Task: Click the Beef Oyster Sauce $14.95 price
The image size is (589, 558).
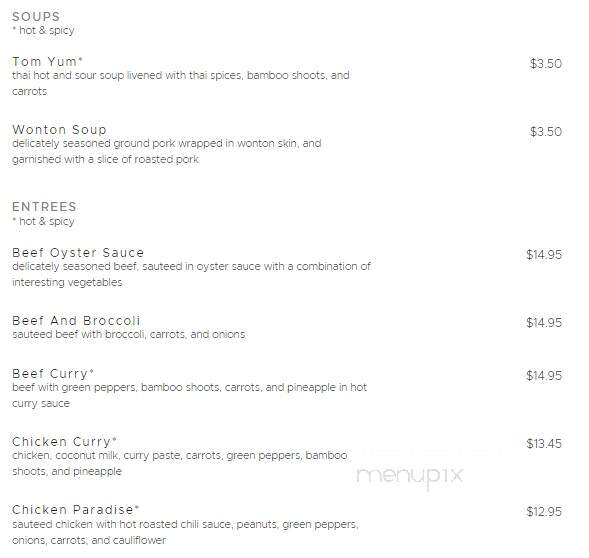Action: [544, 255]
